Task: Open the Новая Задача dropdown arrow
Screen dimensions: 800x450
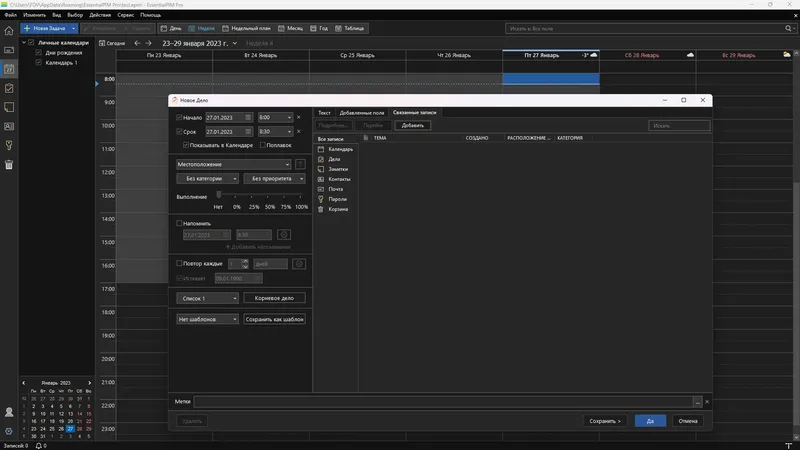Action: click(x=73, y=29)
